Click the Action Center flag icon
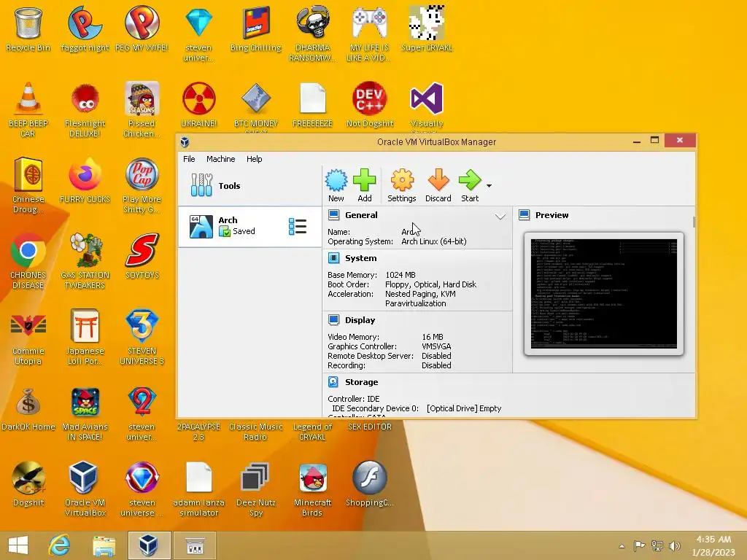 point(639,545)
